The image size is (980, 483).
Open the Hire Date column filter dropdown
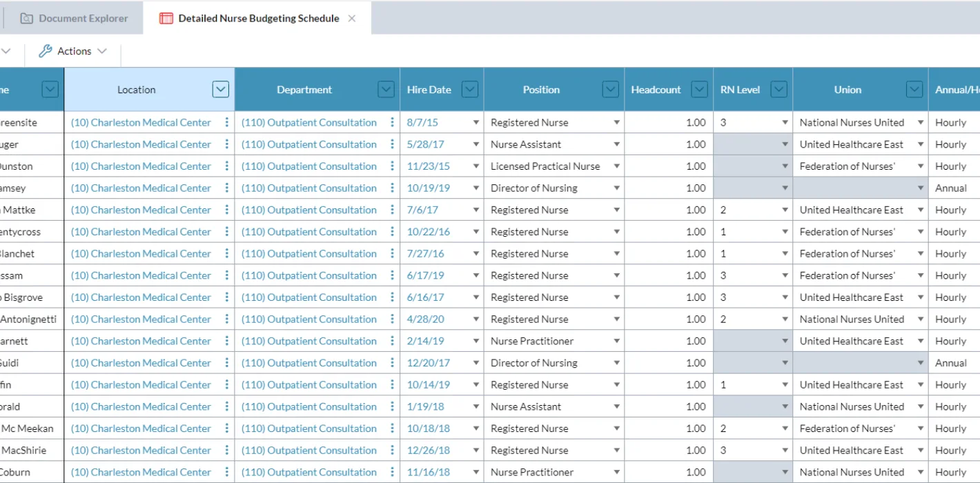tap(469, 89)
